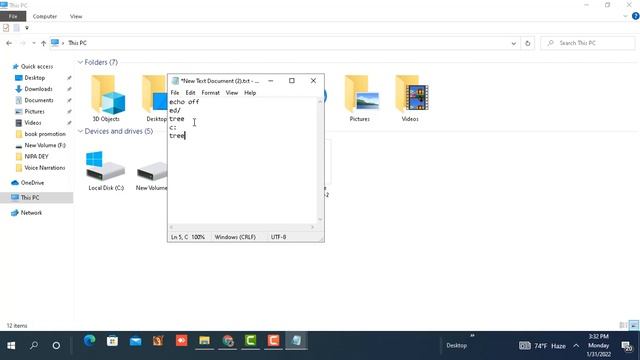Go up one folder level

pyautogui.click(x=43, y=43)
